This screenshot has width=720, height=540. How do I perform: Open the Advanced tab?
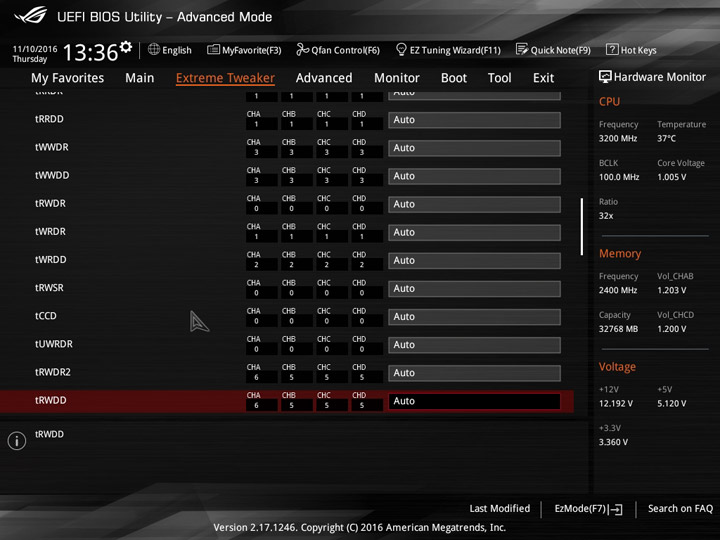324,78
